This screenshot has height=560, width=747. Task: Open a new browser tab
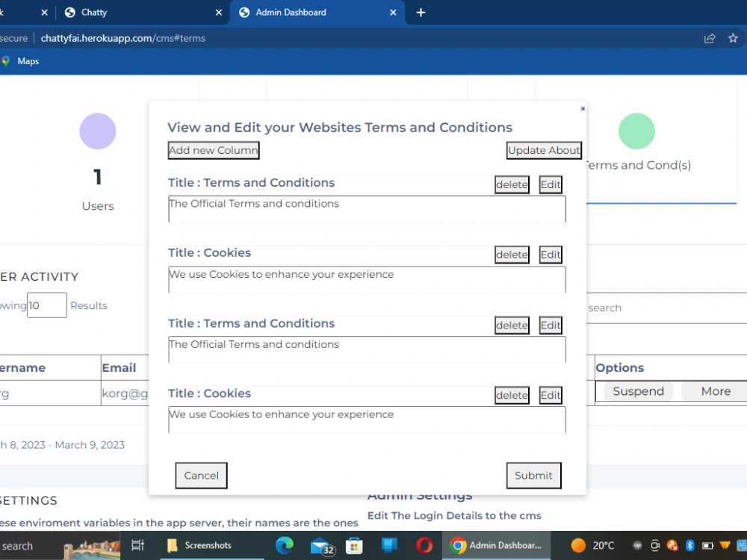point(421,13)
